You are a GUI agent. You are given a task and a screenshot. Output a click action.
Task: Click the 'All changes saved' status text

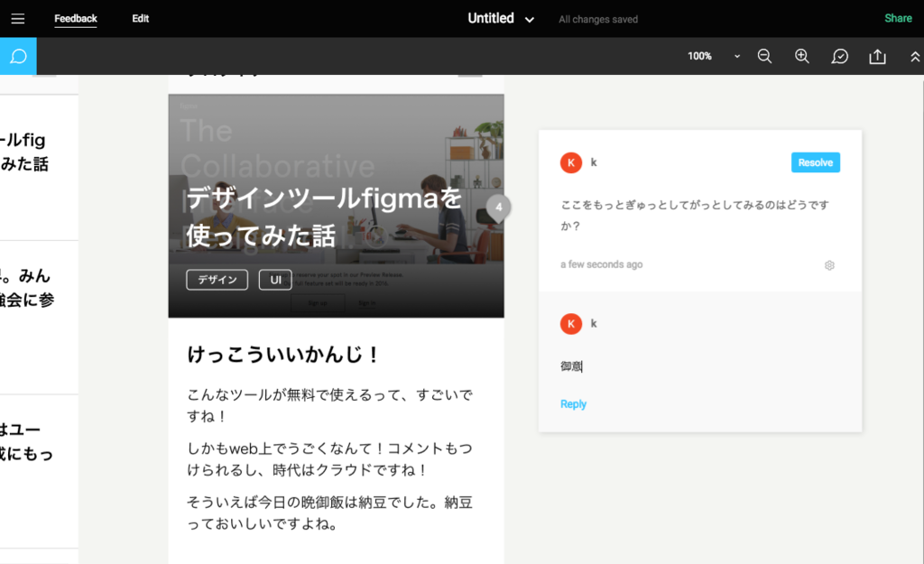598,19
